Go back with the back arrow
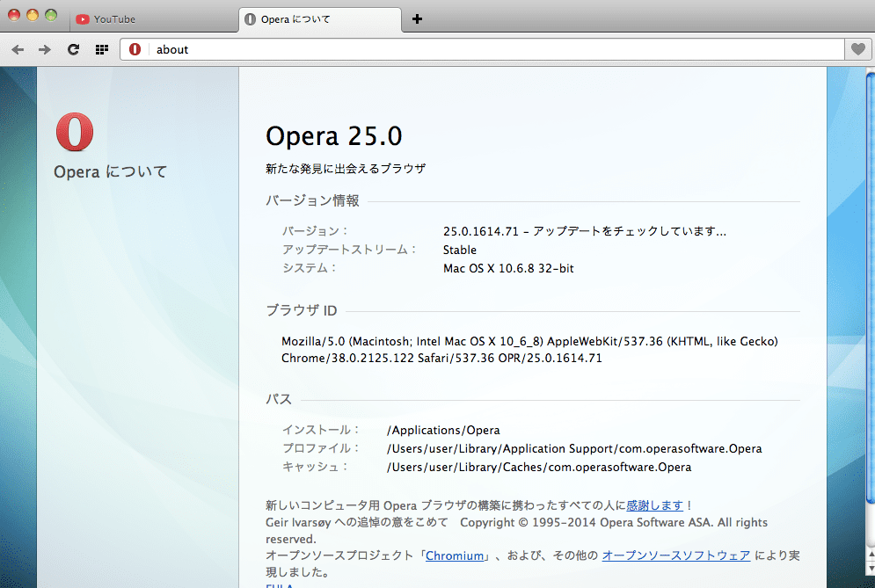 coord(18,49)
